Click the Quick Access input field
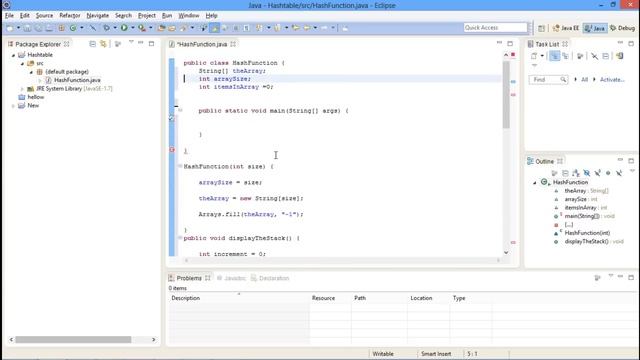Screen dimensions: 640x360 tap(496, 28)
